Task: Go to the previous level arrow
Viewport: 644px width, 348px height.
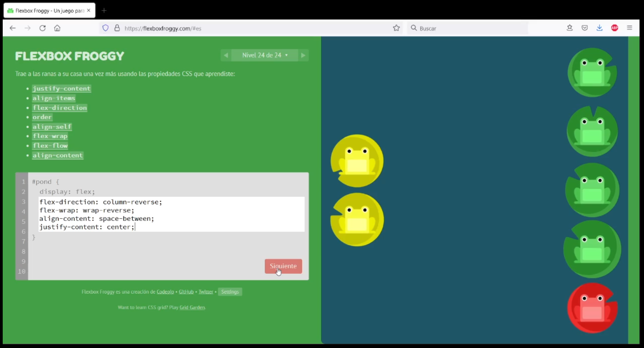Action: (226, 55)
